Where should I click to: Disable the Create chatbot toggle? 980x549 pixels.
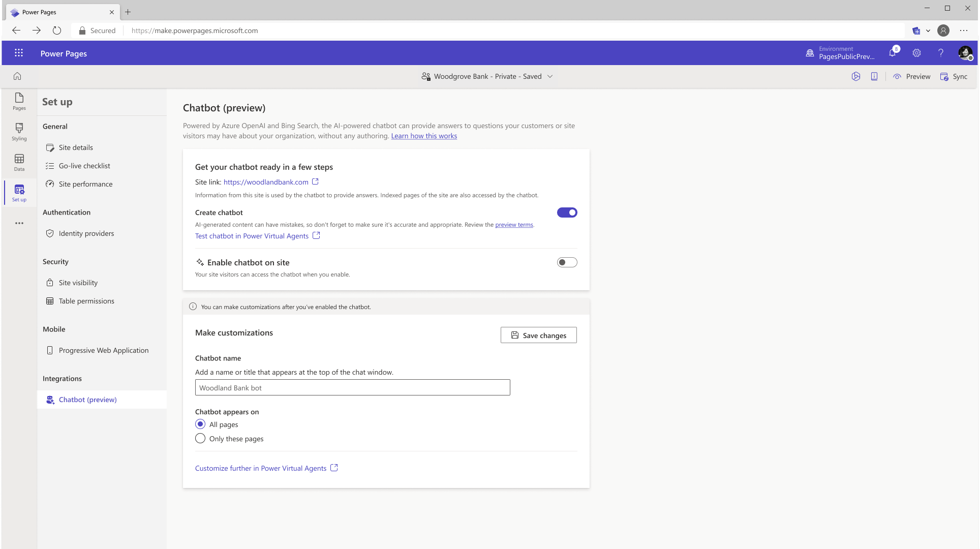pyautogui.click(x=567, y=212)
